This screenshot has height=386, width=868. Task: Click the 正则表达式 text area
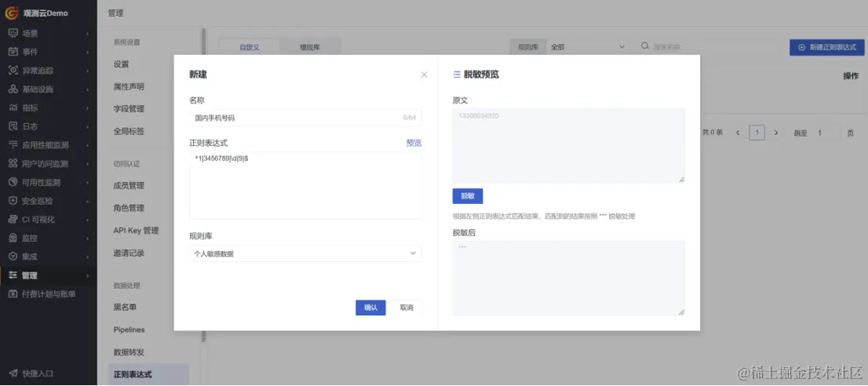click(x=305, y=185)
